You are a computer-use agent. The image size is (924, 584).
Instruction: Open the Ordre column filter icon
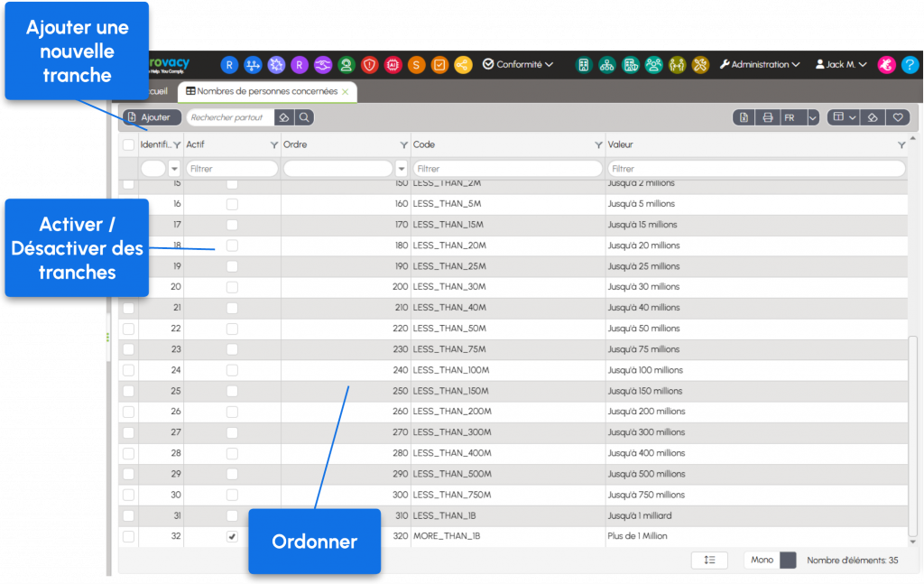(x=403, y=145)
